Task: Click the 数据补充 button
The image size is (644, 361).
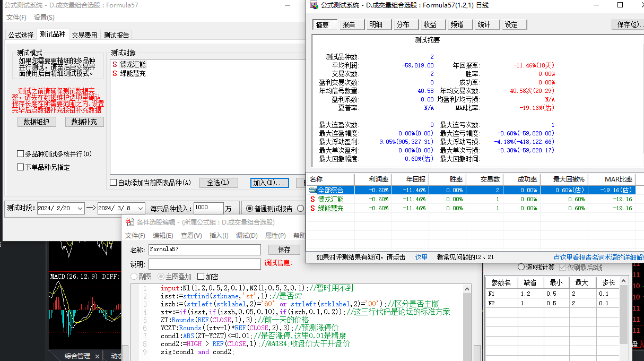Action: coord(84,122)
